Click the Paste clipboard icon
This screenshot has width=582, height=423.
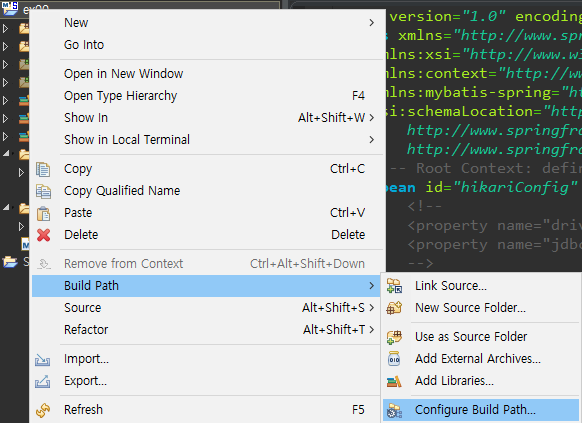(x=43, y=213)
